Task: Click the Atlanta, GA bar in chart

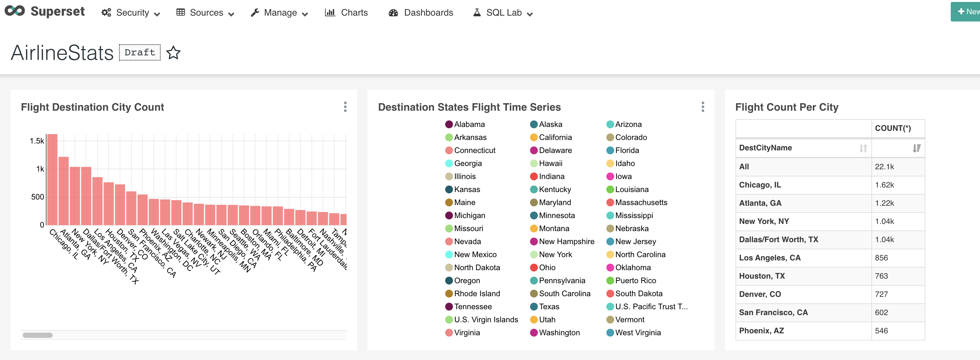Action: (63, 190)
